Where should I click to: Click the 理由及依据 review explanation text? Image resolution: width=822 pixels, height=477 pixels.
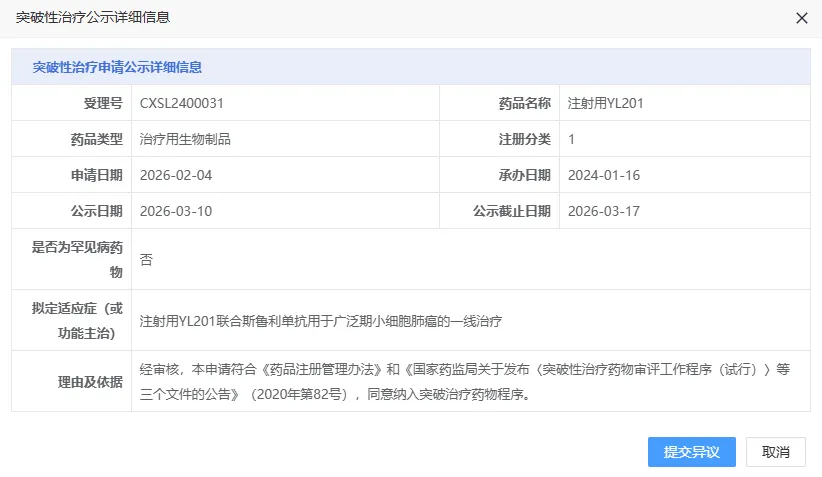[x=465, y=381]
